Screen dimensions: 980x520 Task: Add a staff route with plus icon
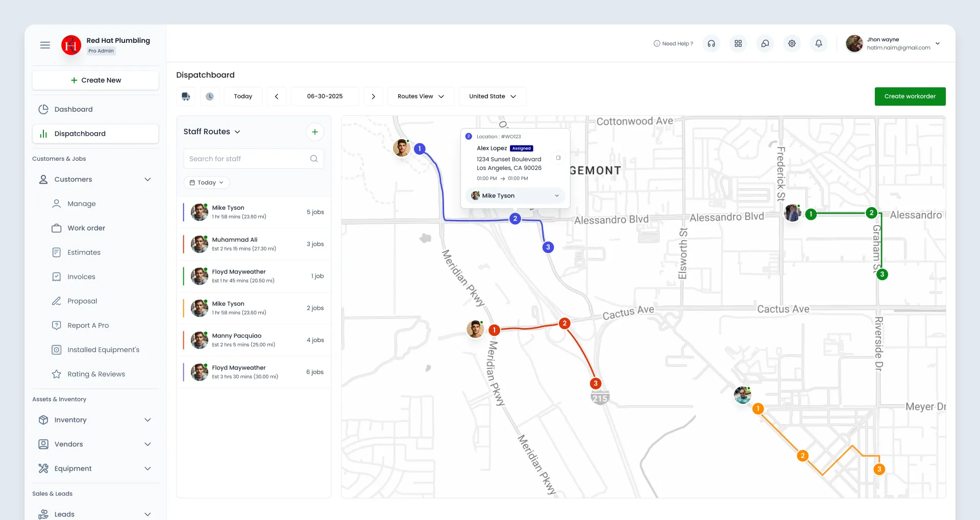(315, 132)
